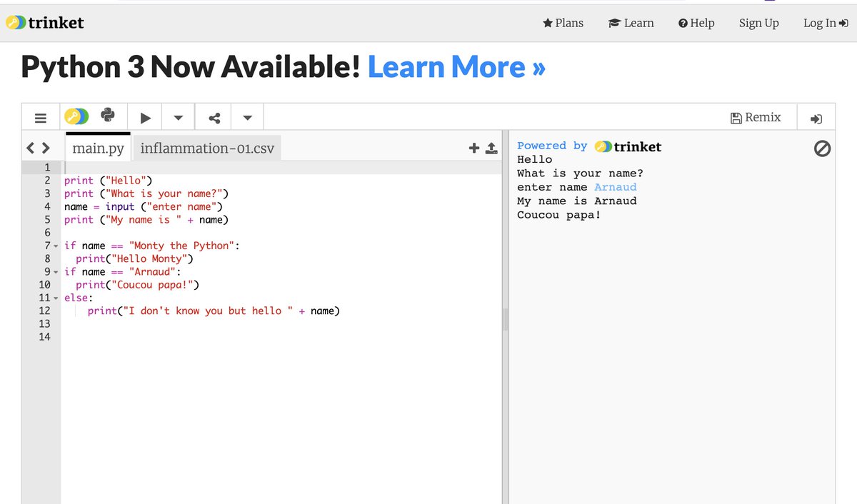This screenshot has height=504, width=857.
Task: Click the upload file icon
Action: pos(491,148)
